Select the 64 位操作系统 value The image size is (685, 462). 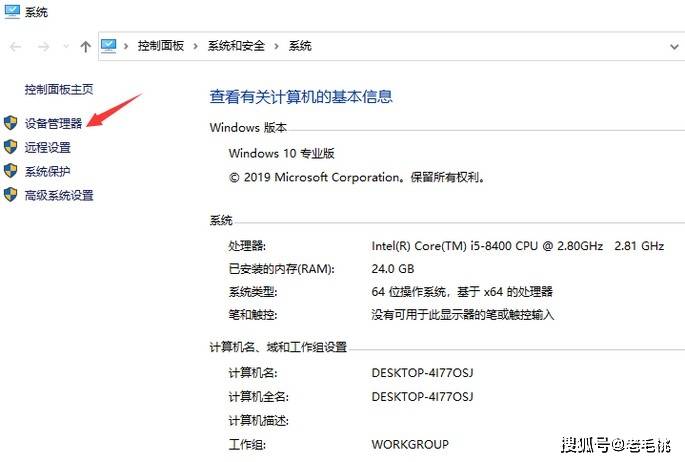pos(462,292)
